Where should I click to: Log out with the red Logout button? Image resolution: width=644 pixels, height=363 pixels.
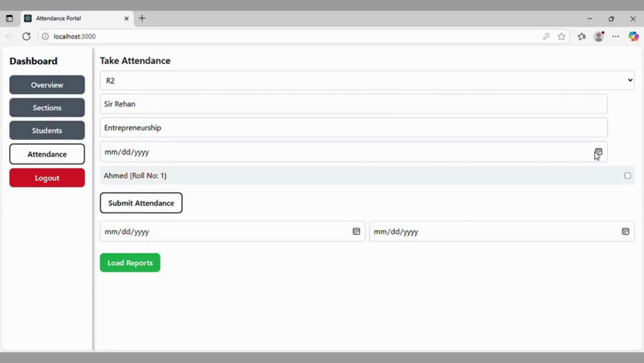point(47,177)
